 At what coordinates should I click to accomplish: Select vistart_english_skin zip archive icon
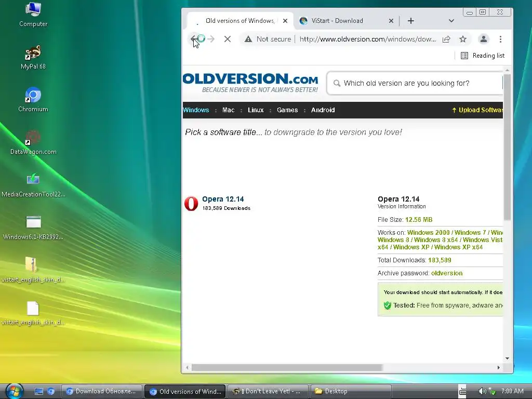click(33, 270)
